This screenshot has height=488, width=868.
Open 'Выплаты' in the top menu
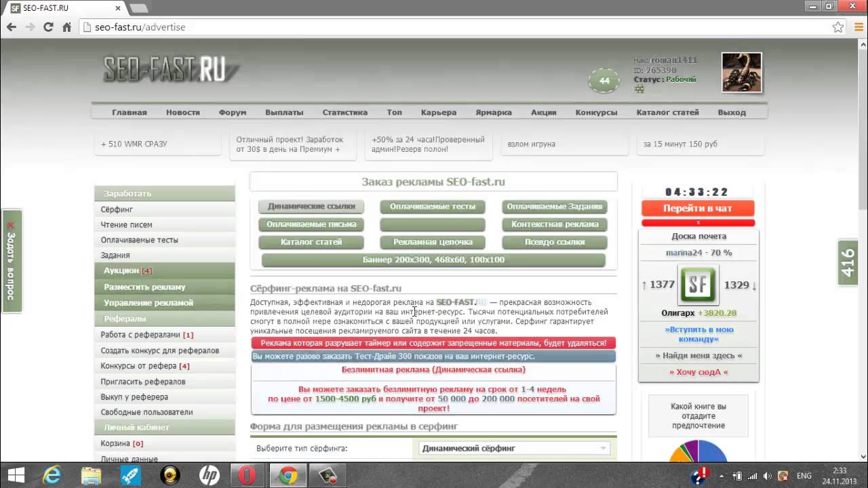coord(284,113)
